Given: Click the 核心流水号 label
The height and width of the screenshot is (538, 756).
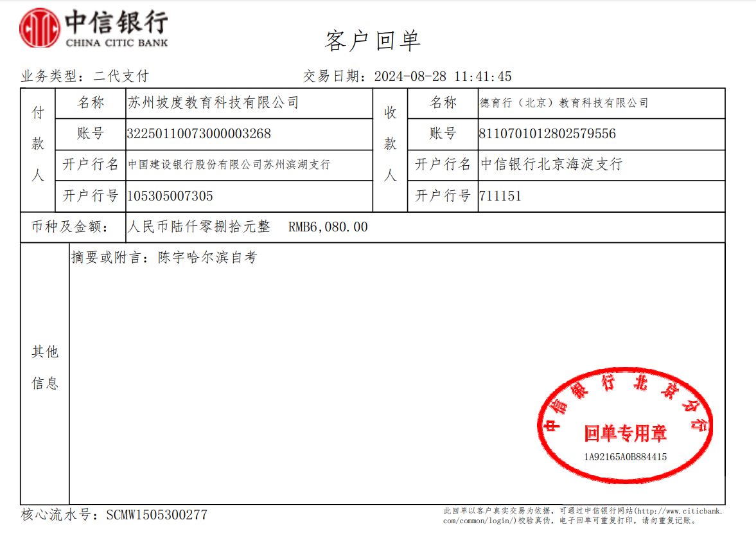Looking at the screenshot, I should [x=59, y=515].
